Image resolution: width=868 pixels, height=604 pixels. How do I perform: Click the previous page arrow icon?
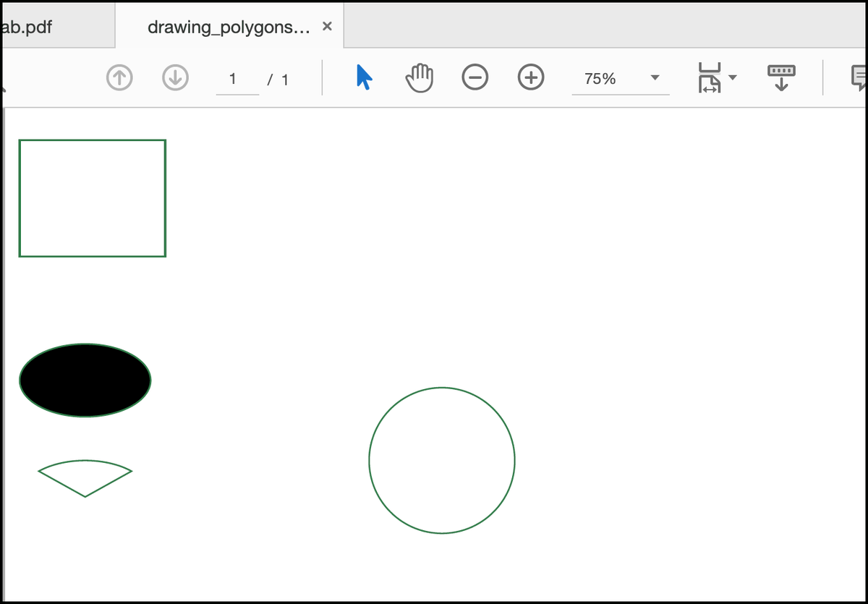click(x=119, y=77)
